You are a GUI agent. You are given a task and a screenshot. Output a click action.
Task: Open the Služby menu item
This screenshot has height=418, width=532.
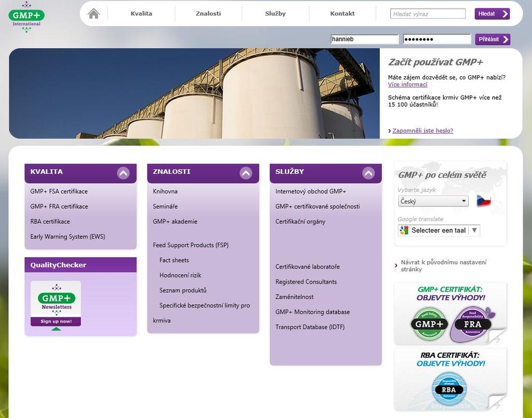point(275,14)
